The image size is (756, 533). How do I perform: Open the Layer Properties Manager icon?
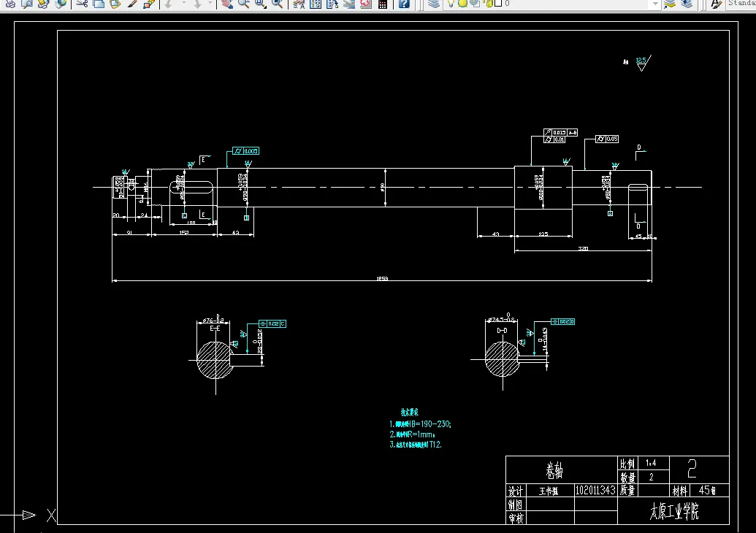pos(434,4)
